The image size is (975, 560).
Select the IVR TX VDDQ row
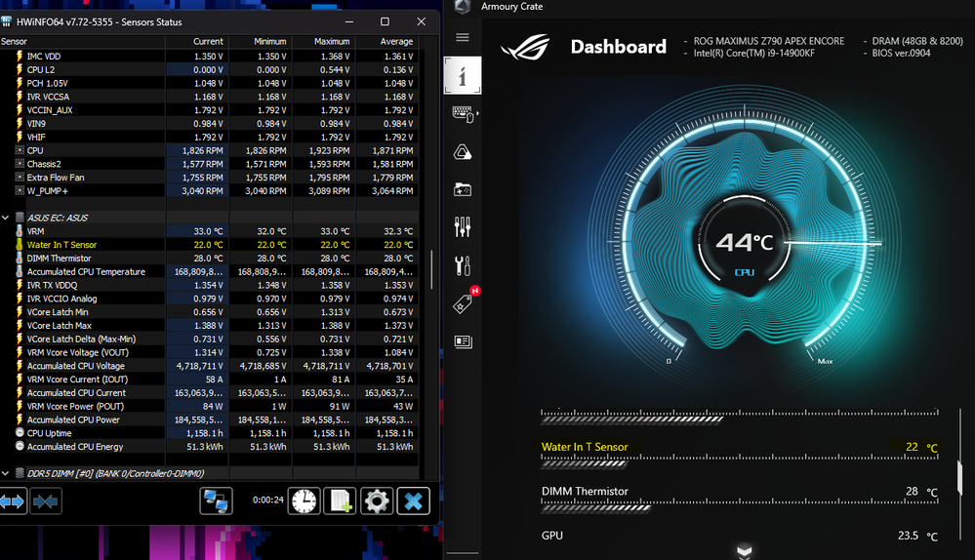(209, 285)
